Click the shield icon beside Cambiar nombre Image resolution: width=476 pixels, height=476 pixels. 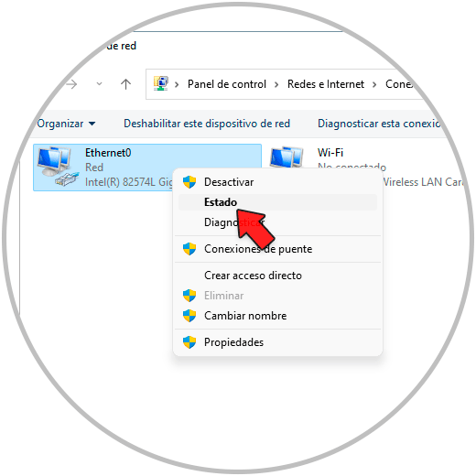click(x=189, y=316)
